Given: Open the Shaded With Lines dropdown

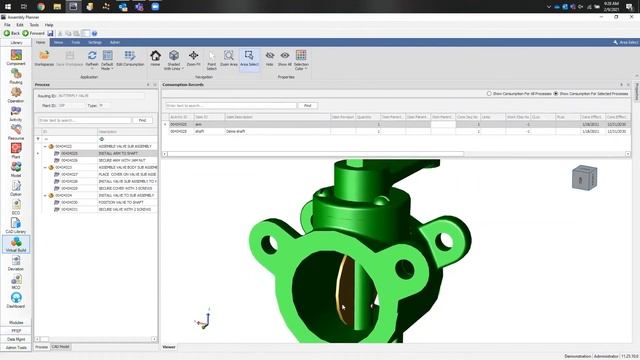Looking at the screenshot, I should [x=173, y=60].
